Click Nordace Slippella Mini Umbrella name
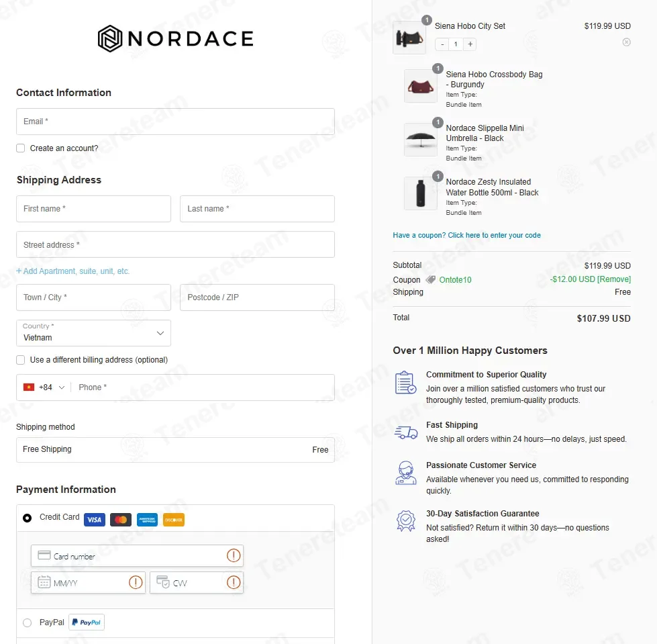This screenshot has width=657, height=644. (x=485, y=133)
